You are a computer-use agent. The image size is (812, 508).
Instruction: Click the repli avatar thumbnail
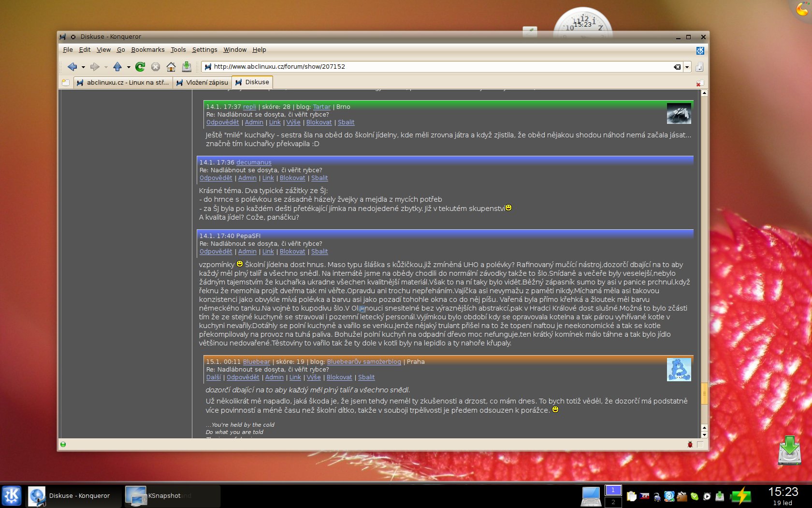679,113
